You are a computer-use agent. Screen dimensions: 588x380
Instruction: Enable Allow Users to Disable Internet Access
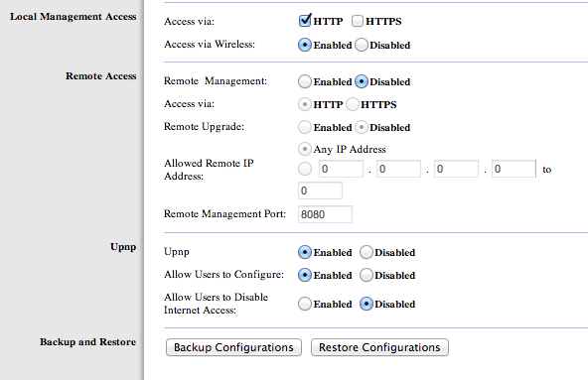coord(305,304)
